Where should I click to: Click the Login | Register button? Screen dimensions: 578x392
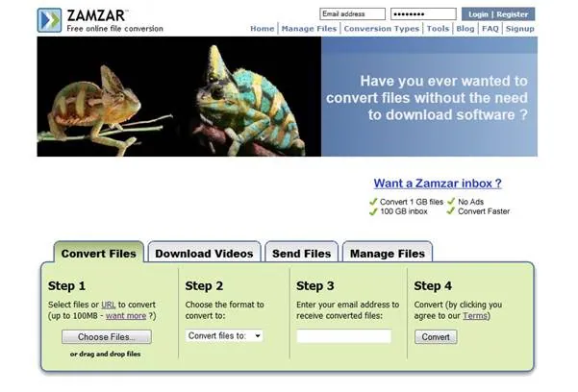pyautogui.click(x=498, y=14)
